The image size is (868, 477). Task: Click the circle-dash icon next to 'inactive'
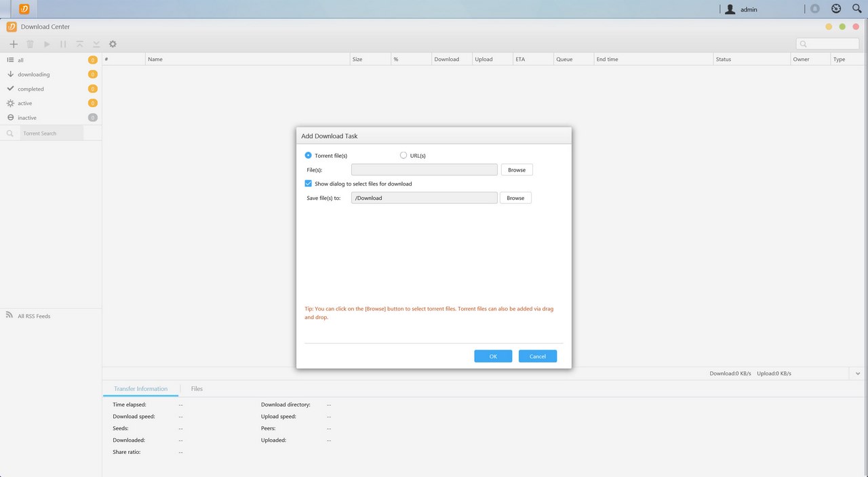point(10,117)
